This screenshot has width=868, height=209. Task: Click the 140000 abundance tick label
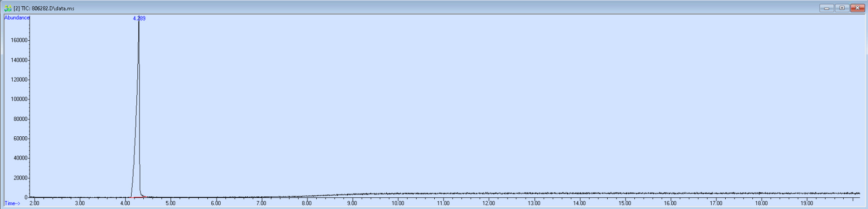click(18, 60)
